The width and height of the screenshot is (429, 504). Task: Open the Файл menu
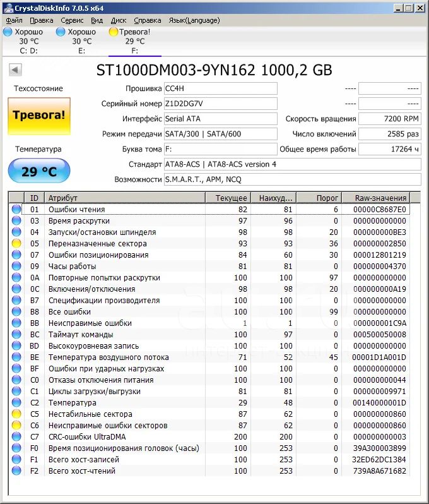click(14, 21)
